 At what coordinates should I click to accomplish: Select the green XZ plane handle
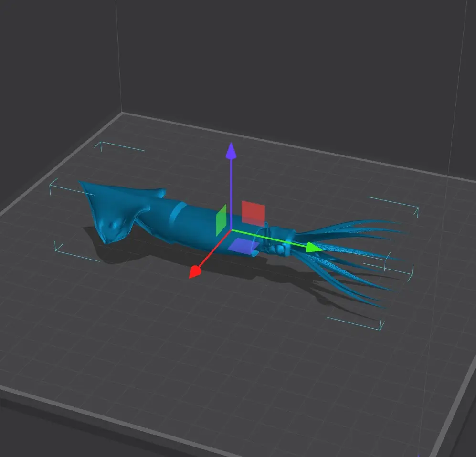pos(221,220)
